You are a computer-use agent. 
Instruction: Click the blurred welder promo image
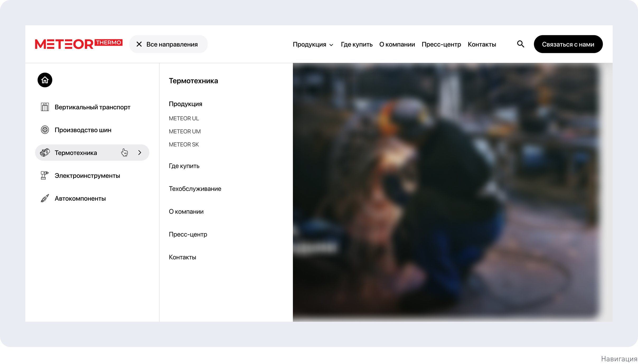(446, 192)
